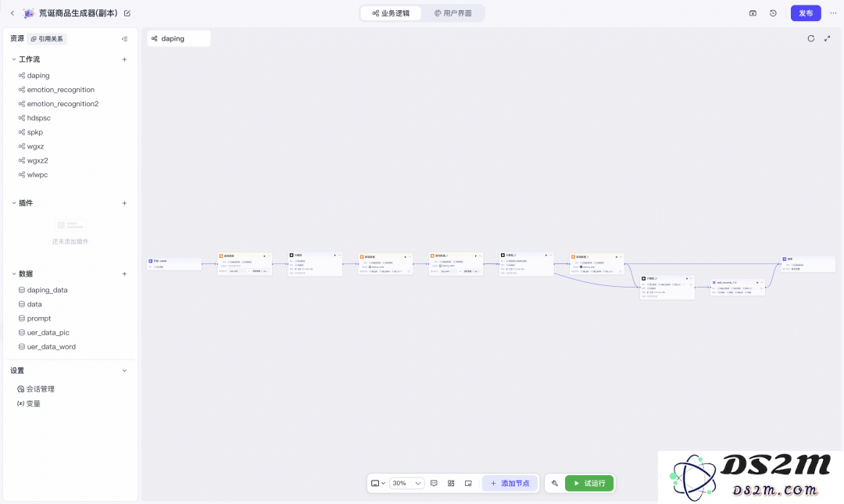Click the 添加节点 button
844x504 pixels.
(x=510, y=484)
